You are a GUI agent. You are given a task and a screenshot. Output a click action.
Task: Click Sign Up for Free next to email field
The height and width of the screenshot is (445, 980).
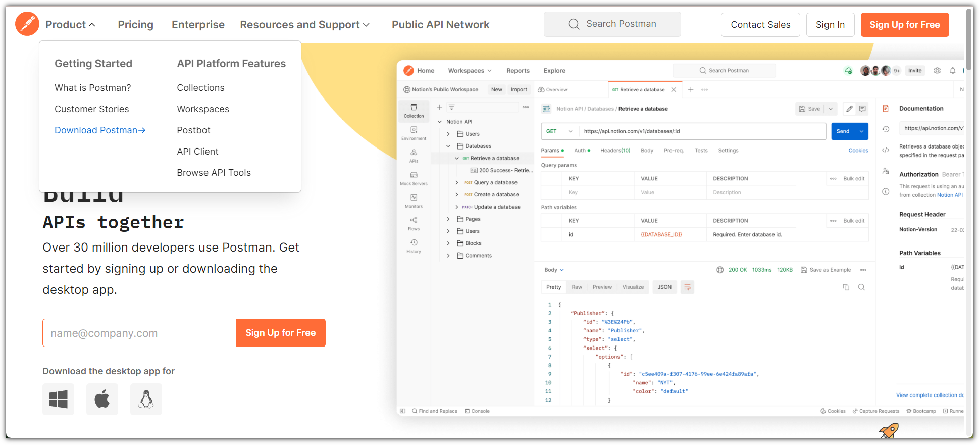click(x=281, y=333)
